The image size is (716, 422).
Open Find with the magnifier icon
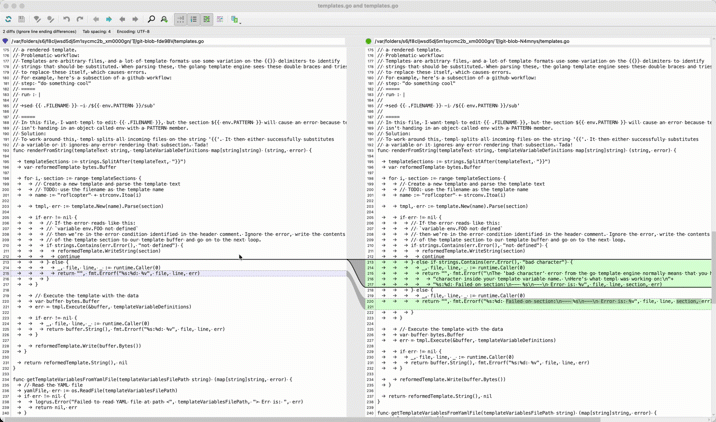(x=151, y=19)
